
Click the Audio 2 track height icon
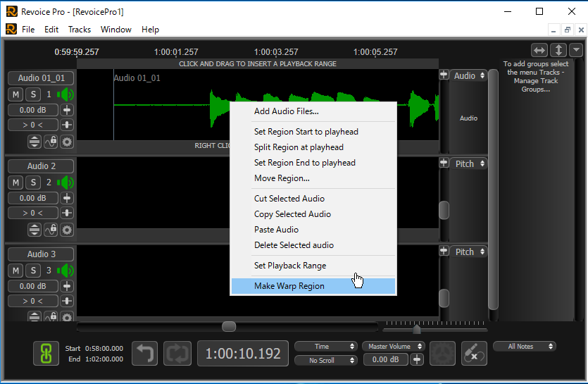(34, 230)
